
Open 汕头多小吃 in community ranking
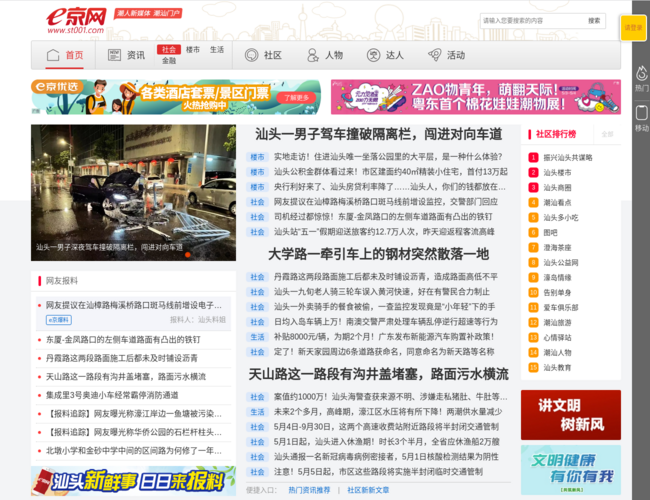(x=561, y=218)
